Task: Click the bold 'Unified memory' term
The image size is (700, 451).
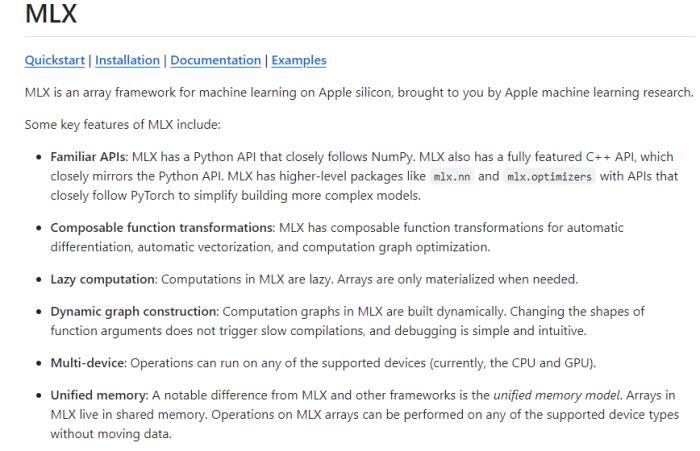Action: pyautogui.click(x=99, y=396)
